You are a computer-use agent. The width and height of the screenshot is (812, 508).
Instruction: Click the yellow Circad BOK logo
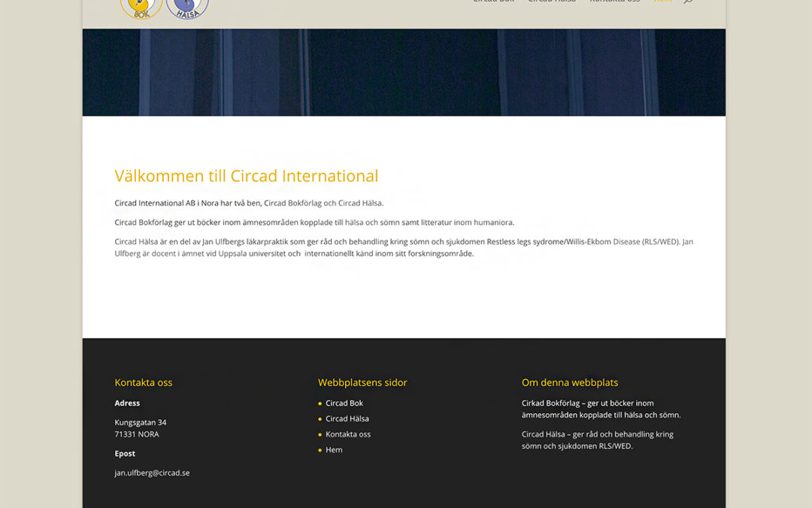pos(141,8)
